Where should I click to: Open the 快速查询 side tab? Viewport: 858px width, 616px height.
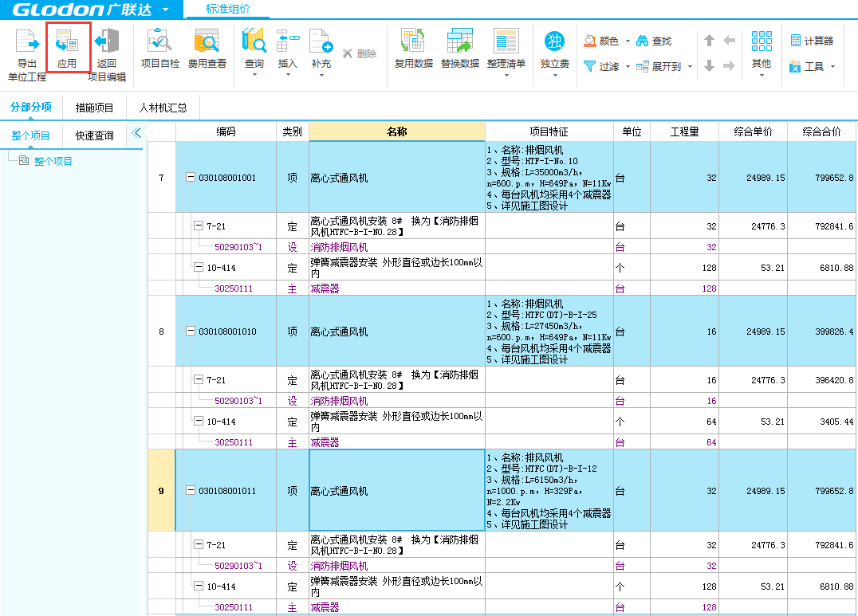pos(94,135)
